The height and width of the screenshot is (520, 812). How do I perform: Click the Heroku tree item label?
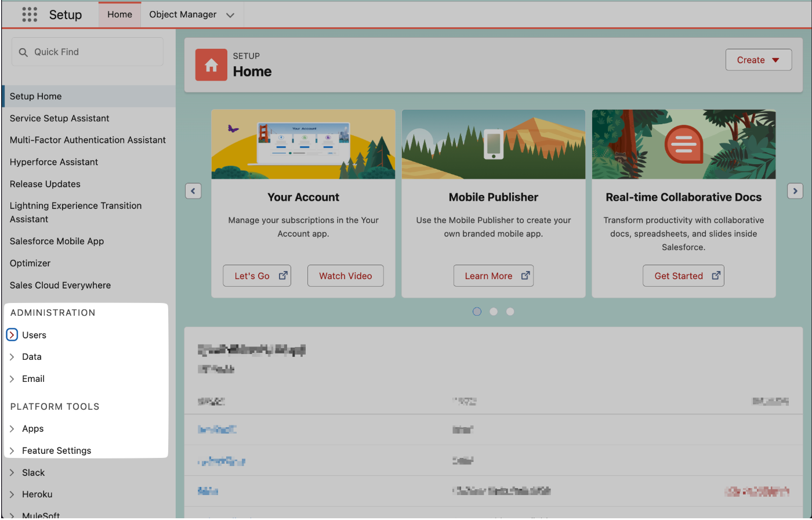(x=37, y=494)
